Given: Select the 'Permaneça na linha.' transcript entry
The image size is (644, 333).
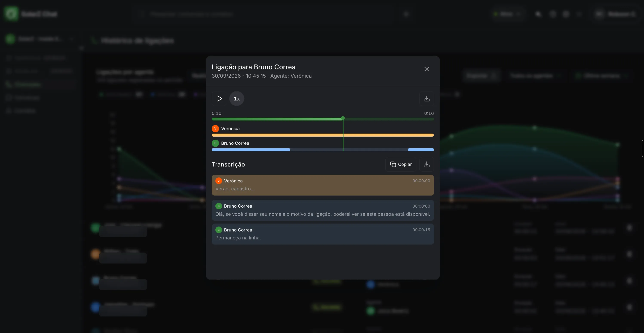Looking at the screenshot, I should (322, 234).
